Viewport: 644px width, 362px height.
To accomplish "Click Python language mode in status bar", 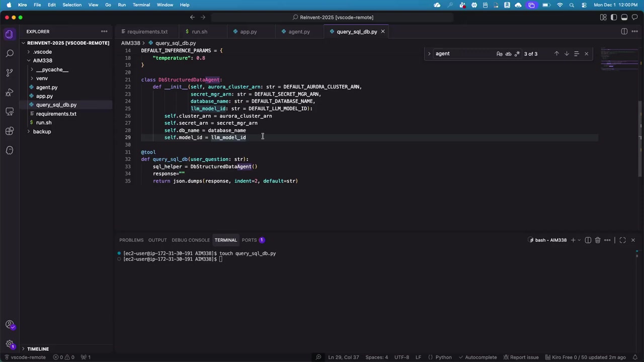I will click(x=443, y=357).
